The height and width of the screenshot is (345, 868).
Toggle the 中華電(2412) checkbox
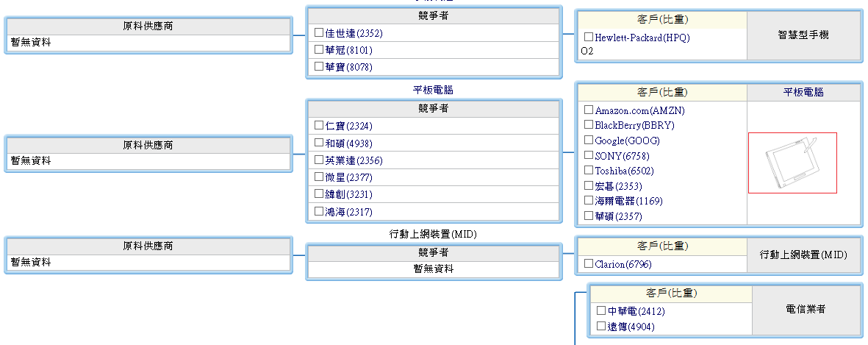click(601, 311)
